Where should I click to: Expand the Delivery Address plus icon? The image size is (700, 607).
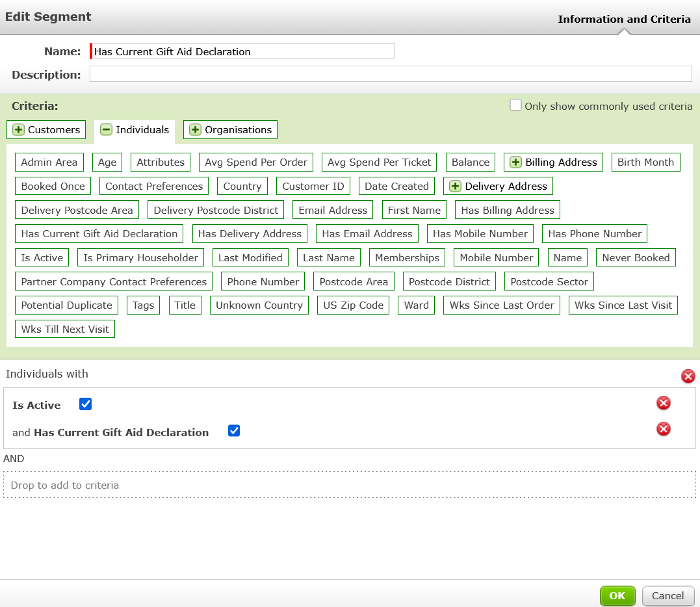pyautogui.click(x=455, y=187)
